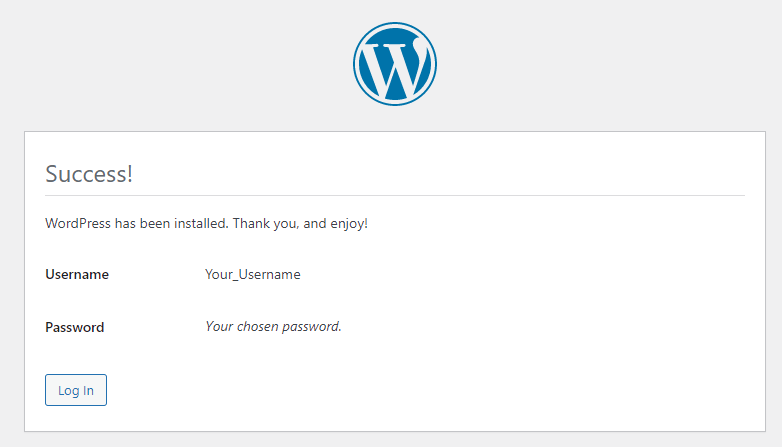Click the word "Your" in italic password note
Screen dimensions: 782x447
[x=219, y=326]
